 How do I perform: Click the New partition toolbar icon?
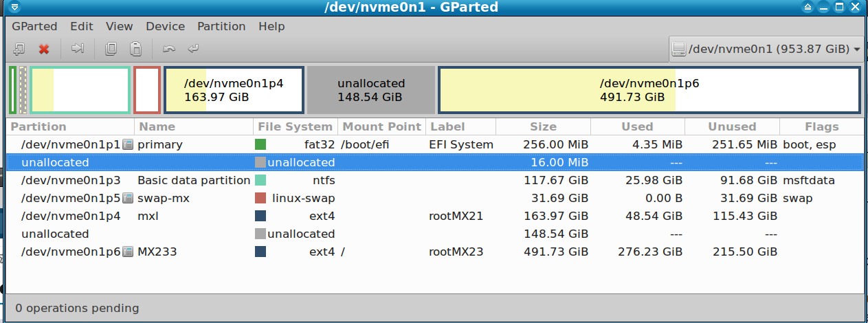19,49
